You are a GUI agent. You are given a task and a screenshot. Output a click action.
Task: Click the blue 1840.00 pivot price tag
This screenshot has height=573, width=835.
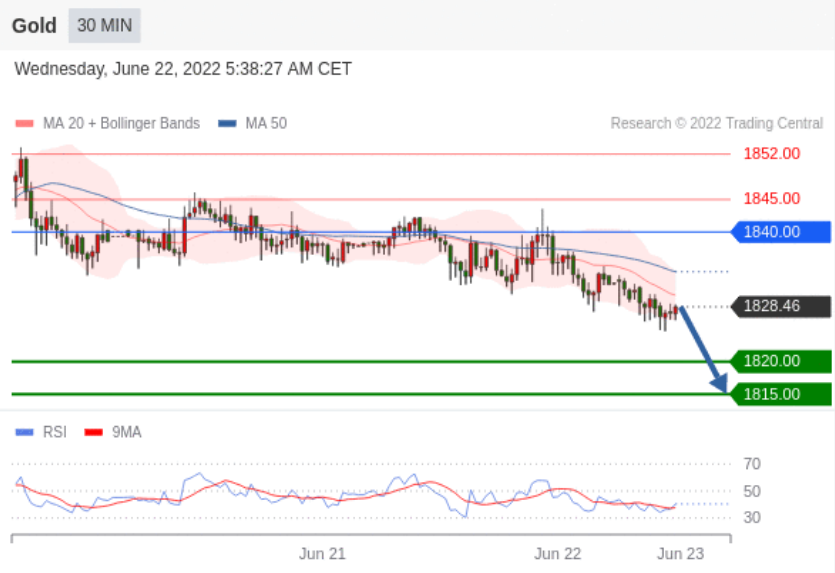781,232
